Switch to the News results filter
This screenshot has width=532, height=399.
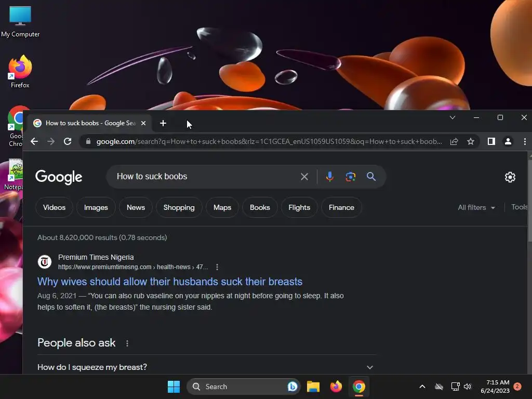pos(136,207)
